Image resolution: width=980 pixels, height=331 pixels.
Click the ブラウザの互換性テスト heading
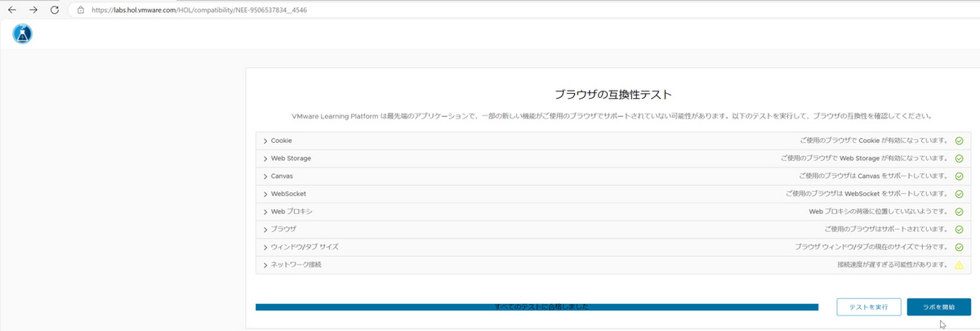(x=612, y=95)
